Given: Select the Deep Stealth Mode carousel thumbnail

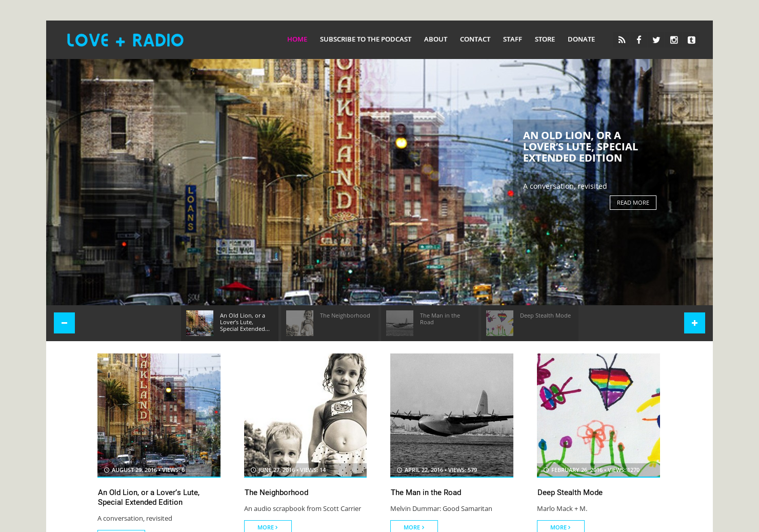Looking at the screenshot, I should 500,323.
